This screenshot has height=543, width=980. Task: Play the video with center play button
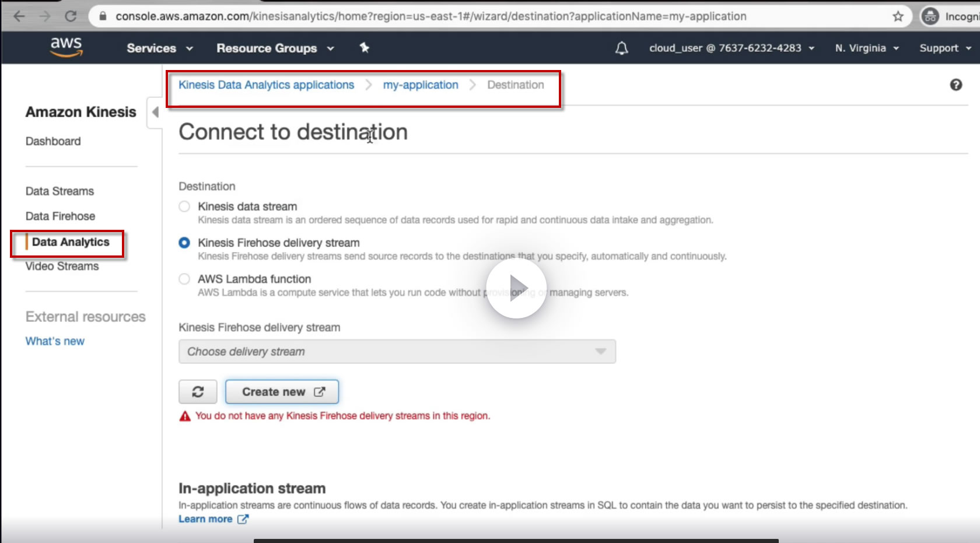tap(516, 288)
